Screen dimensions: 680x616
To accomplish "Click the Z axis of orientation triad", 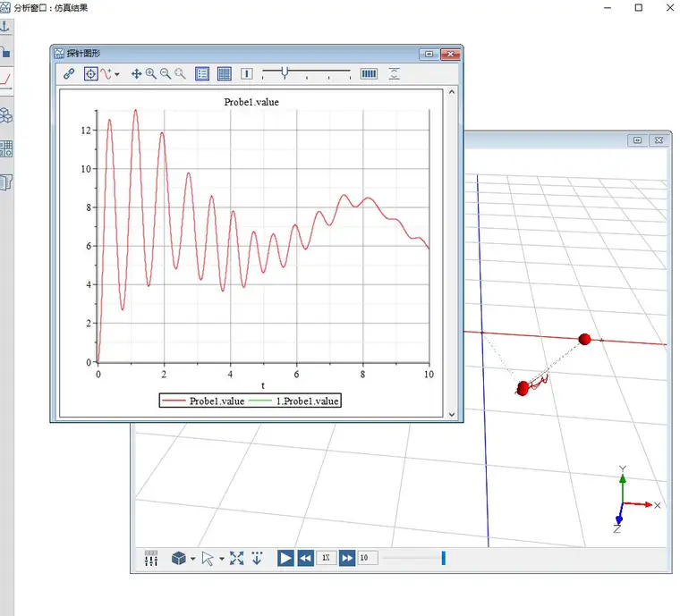I will pyautogui.click(x=619, y=519).
